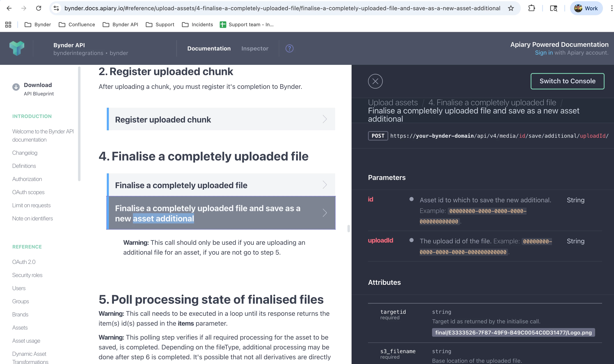Click the left sidebar scrollbar

pos(79,124)
